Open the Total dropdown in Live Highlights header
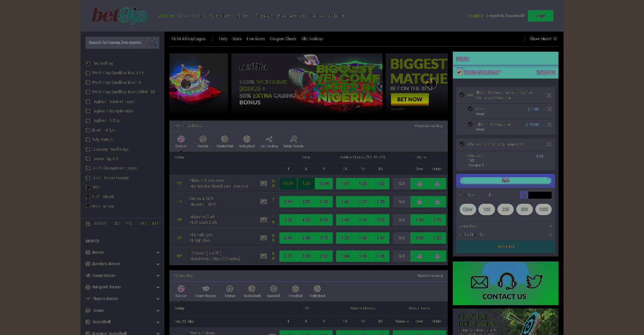This screenshot has width=644, height=335. click(420, 157)
